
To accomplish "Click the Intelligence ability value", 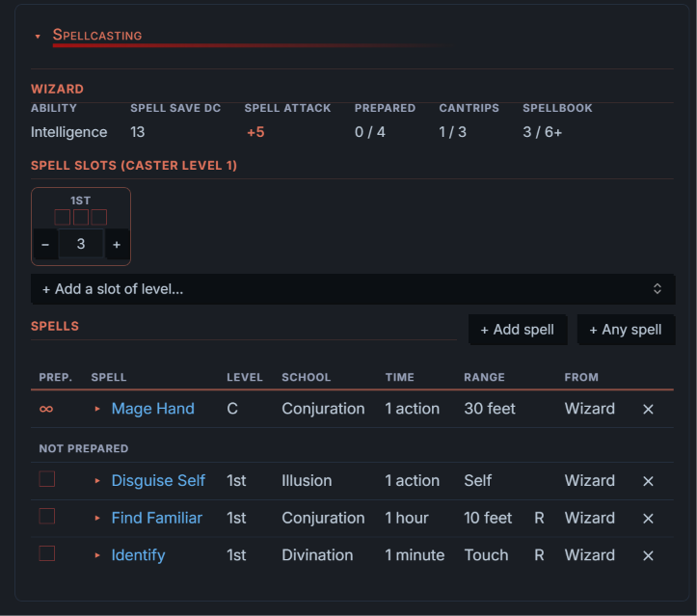I will (68, 132).
